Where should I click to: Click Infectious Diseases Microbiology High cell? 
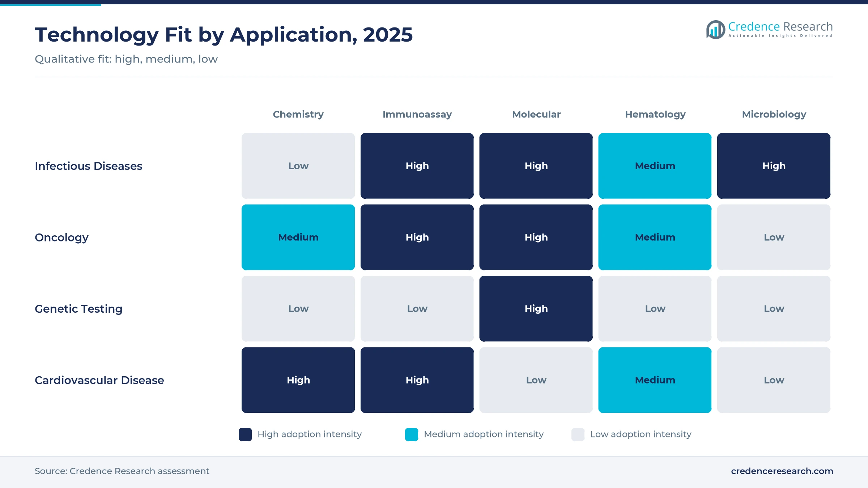point(774,166)
